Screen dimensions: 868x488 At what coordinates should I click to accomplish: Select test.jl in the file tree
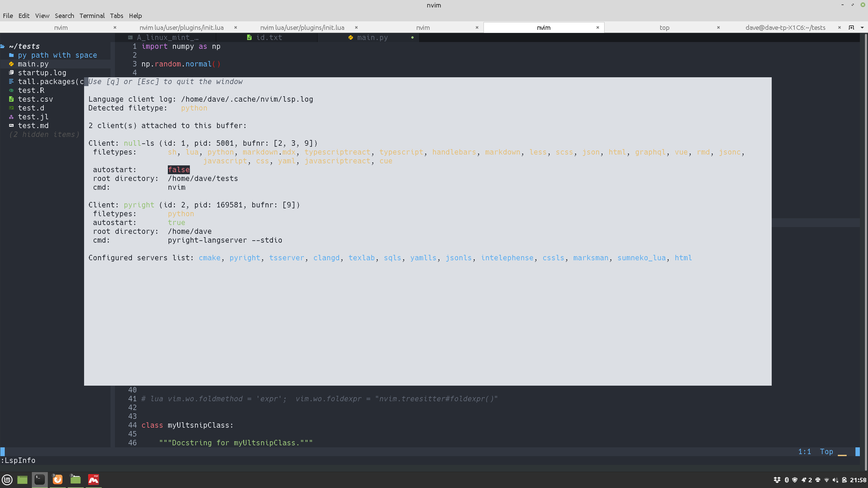[x=33, y=117]
